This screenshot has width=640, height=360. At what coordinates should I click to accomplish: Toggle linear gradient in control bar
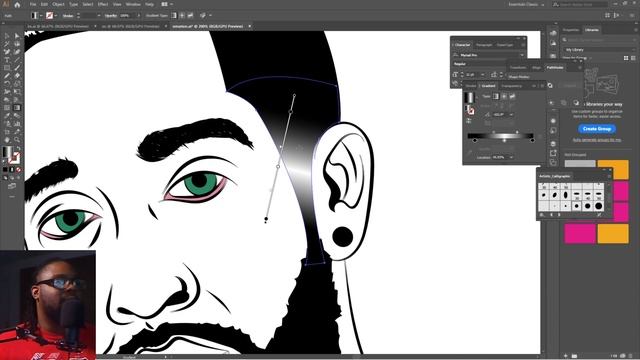tap(174, 16)
